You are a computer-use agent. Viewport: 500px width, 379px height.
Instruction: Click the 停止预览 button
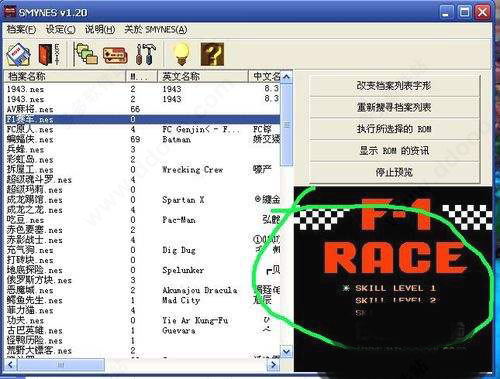click(394, 172)
